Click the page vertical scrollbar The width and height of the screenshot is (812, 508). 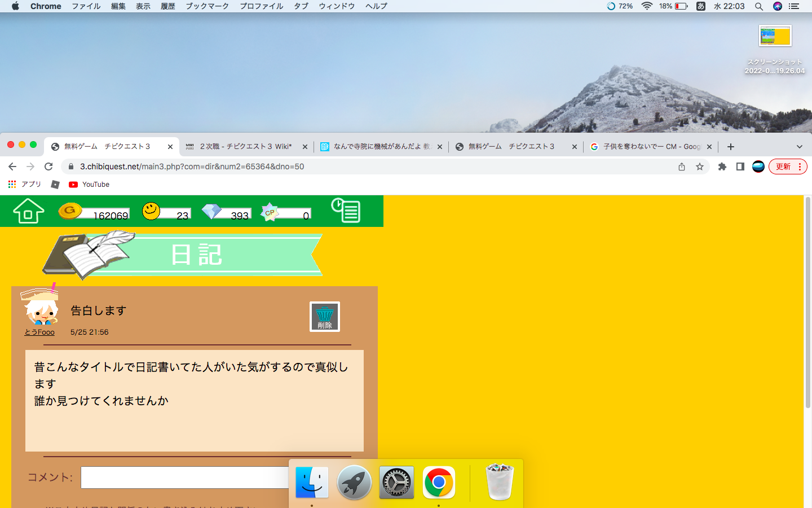click(x=808, y=302)
